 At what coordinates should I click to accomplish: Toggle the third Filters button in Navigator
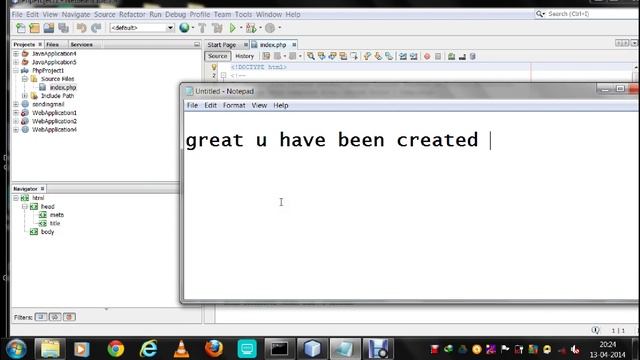(69, 317)
